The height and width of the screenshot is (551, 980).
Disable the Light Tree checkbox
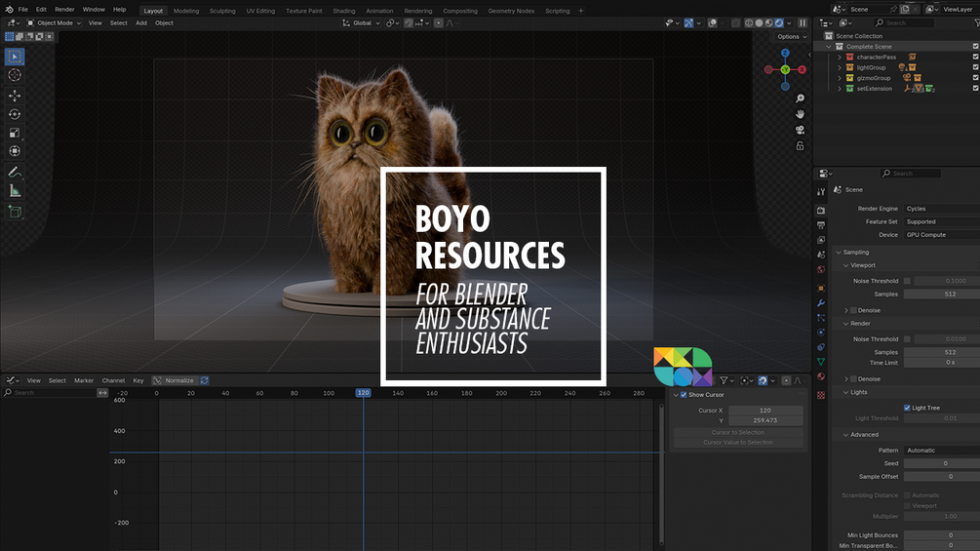tap(907, 408)
